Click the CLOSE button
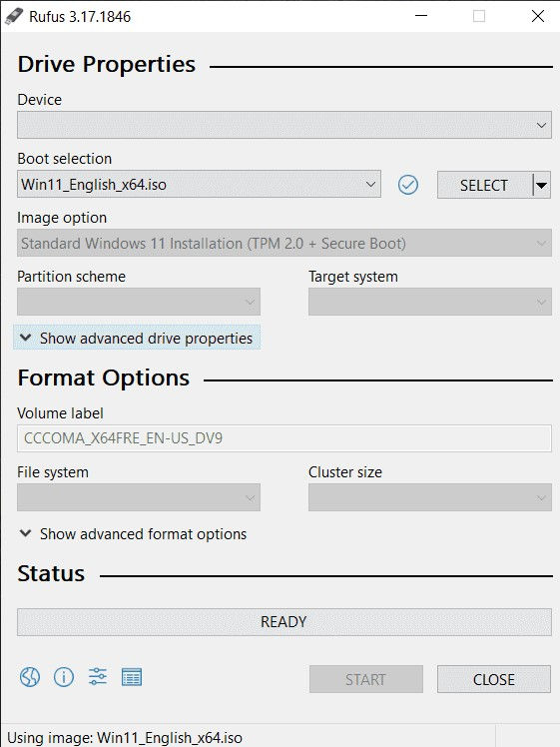The height and width of the screenshot is (747, 560). (x=494, y=679)
